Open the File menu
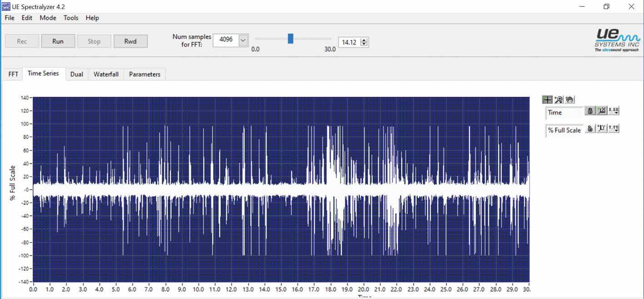 coord(10,18)
